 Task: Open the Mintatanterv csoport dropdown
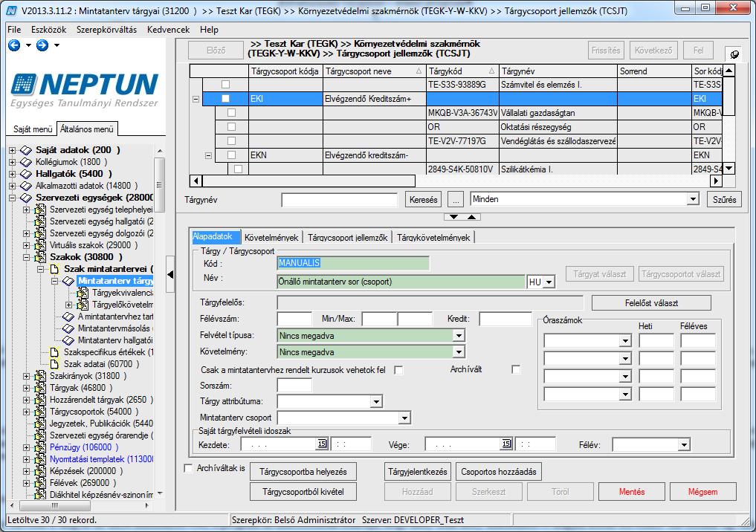(x=404, y=418)
